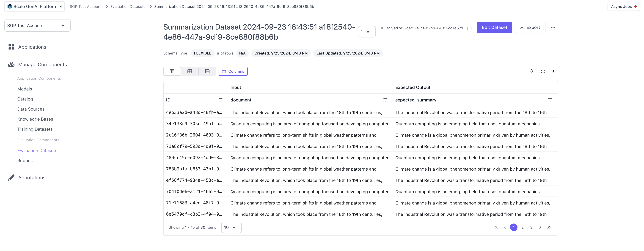
Task: Open Training Datasets
Action: coord(35,129)
